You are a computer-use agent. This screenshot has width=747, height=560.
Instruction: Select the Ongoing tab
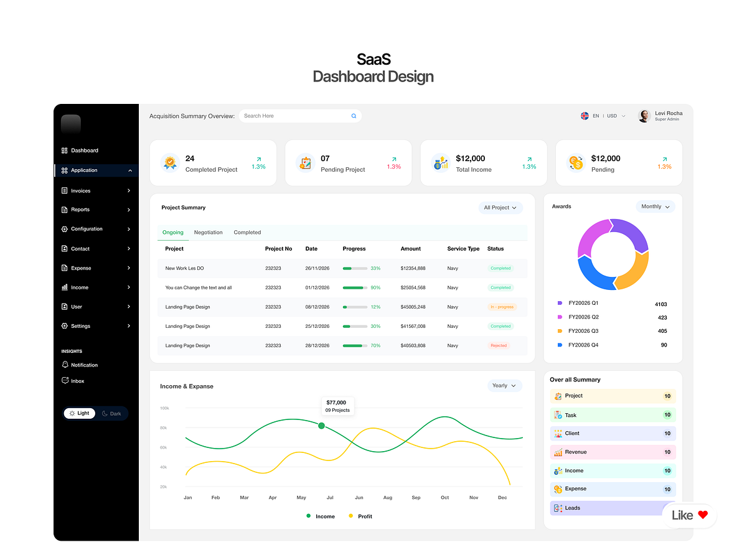(x=173, y=233)
